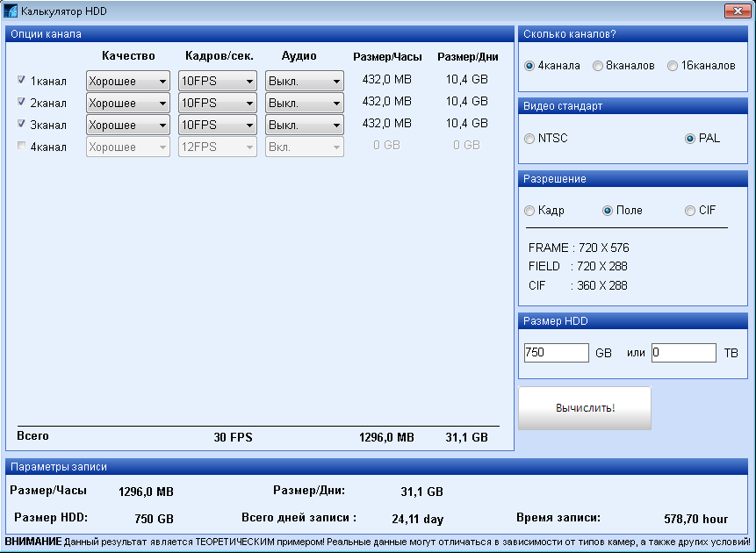
Task: Click the 31,1 GB value in Всего row
Action: pyautogui.click(x=467, y=437)
